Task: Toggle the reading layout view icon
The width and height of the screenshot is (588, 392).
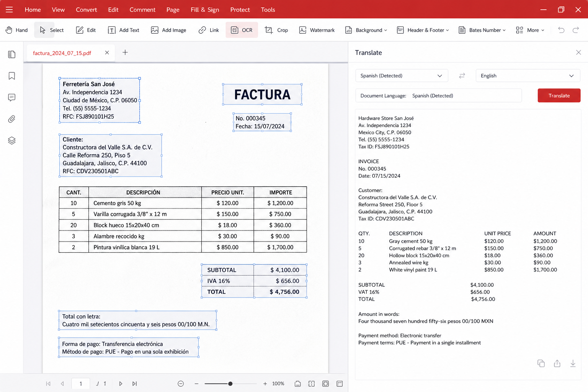Action: point(340,384)
